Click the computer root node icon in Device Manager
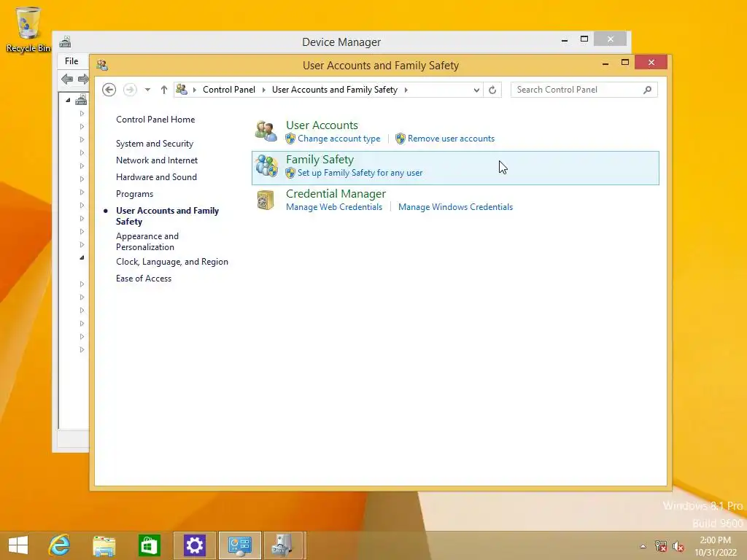Screen dimensions: 747x560 (82, 99)
